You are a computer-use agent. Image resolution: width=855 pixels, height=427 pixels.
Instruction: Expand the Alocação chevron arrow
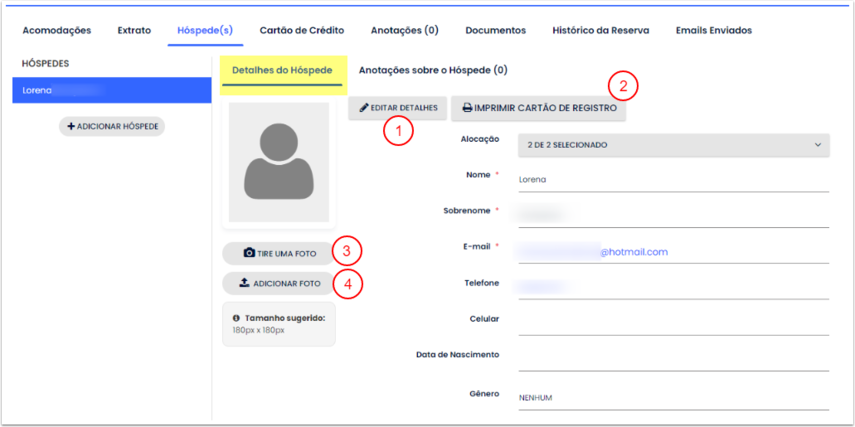(818, 145)
